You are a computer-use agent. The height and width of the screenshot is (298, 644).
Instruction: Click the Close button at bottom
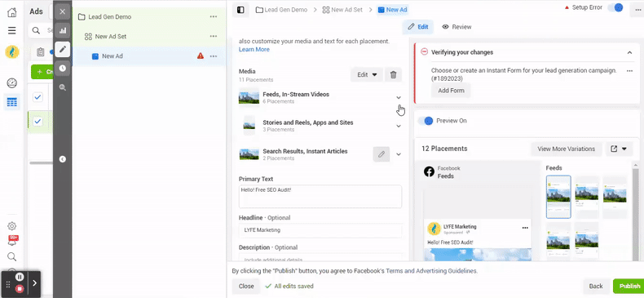246,286
